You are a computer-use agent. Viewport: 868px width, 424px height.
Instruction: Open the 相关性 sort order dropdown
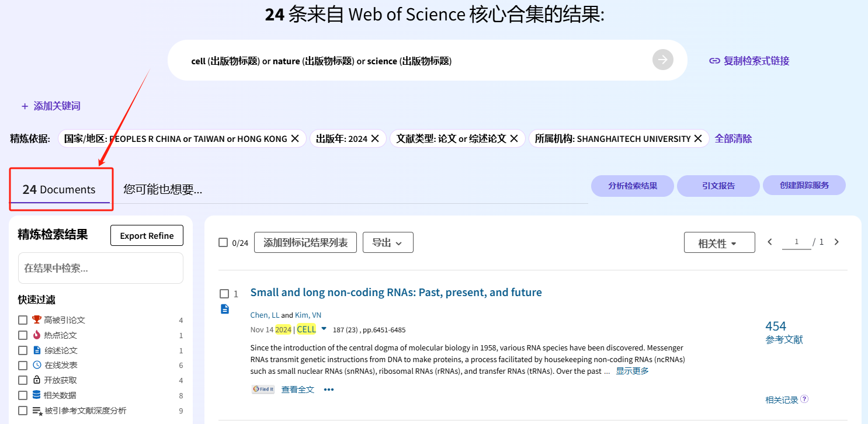click(x=719, y=242)
